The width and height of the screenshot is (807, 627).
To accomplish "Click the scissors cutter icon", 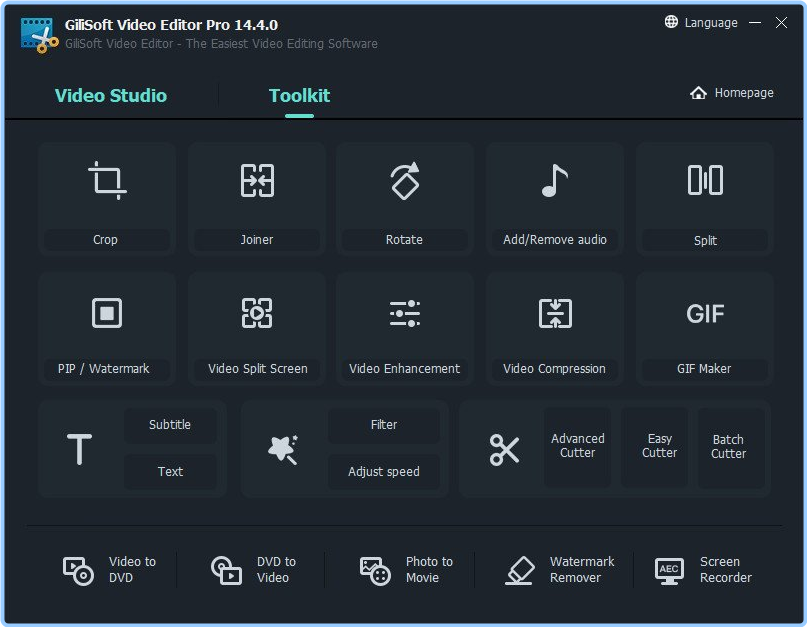I will (504, 449).
